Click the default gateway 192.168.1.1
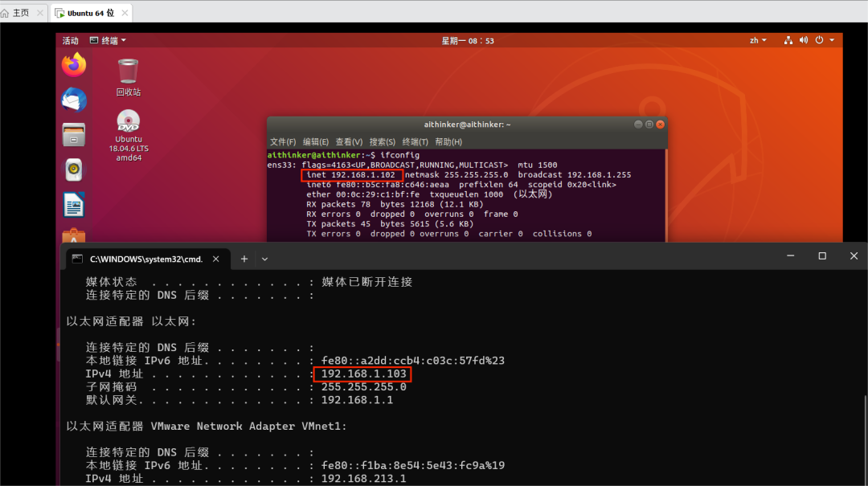The image size is (868, 486). coord(357,400)
